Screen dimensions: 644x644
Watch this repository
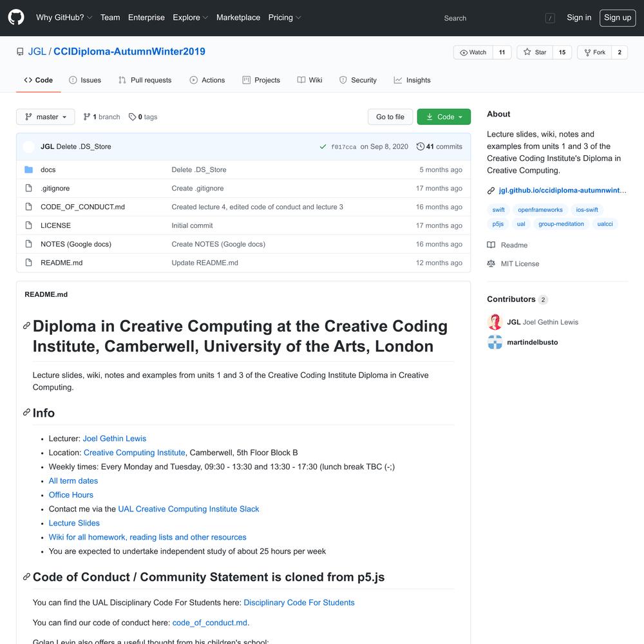pyautogui.click(x=473, y=53)
